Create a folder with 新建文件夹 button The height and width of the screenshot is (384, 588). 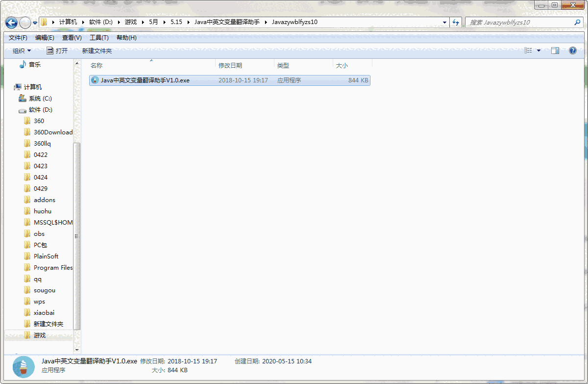(x=97, y=50)
